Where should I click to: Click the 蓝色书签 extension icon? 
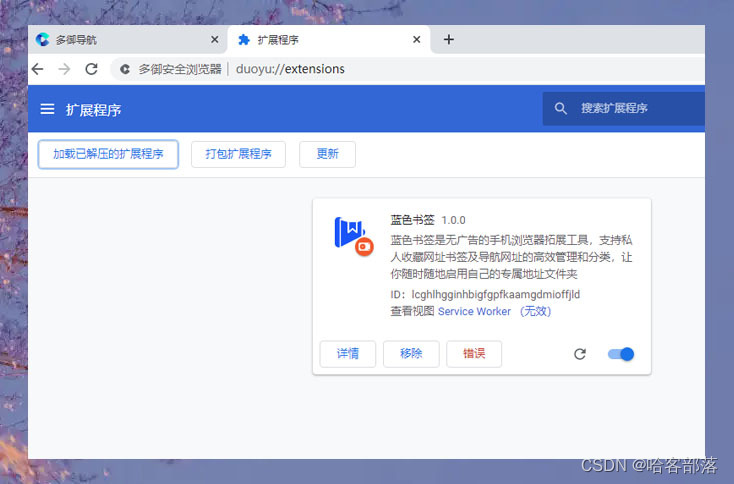point(353,236)
